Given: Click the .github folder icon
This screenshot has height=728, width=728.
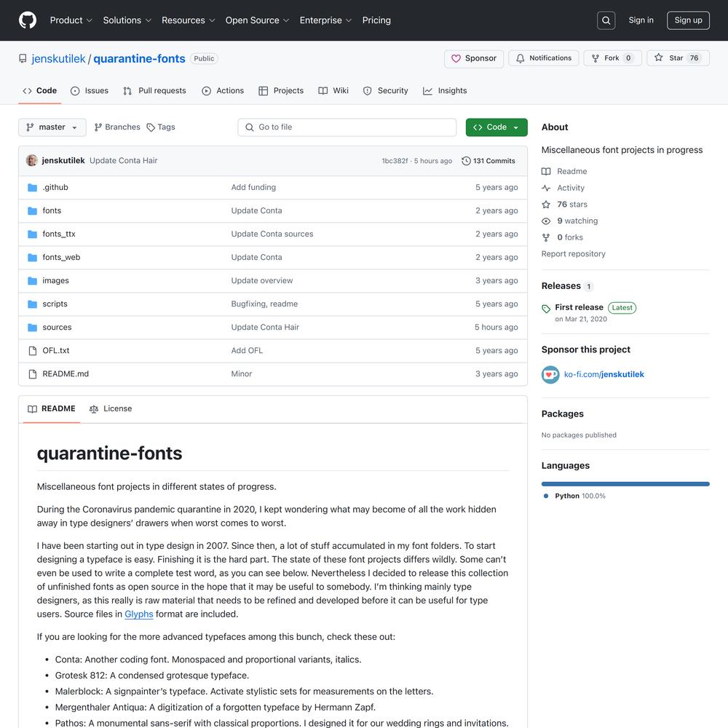Looking at the screenshot, I should coord(32,188).
